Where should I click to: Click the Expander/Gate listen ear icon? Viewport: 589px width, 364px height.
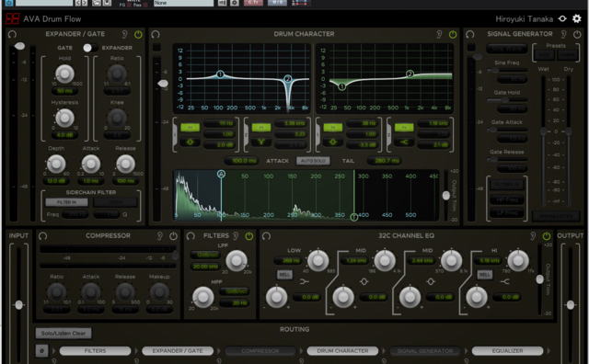(x=125, y=35)
